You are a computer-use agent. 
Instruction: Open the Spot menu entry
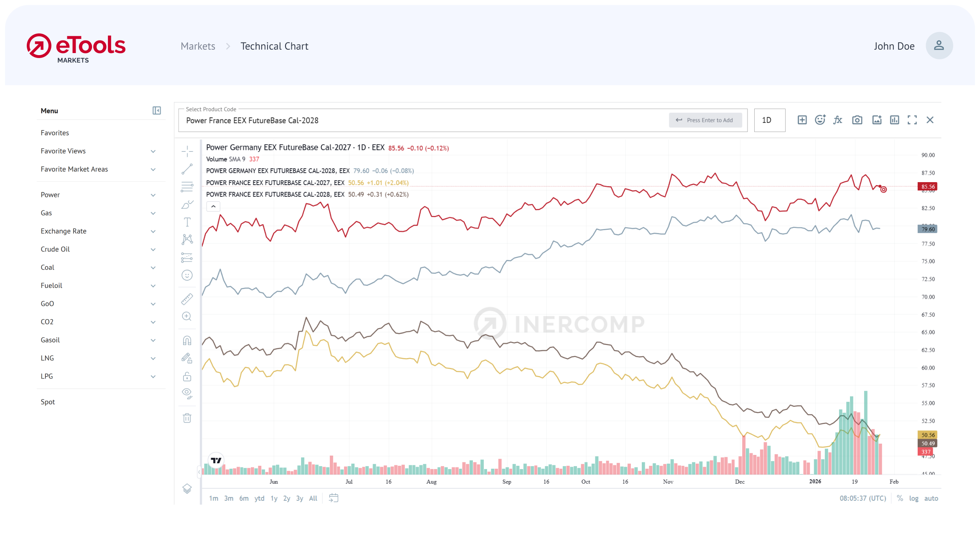point(48,401)
